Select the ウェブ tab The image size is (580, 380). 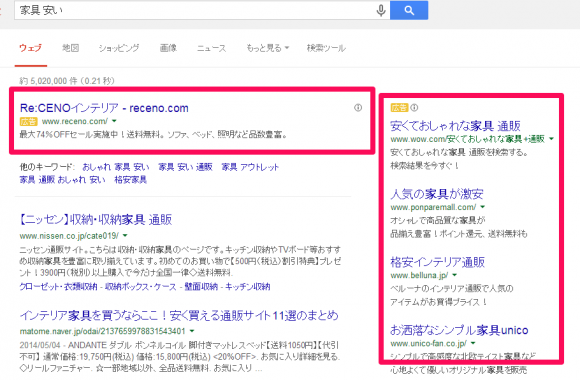[x=31, y=48]
